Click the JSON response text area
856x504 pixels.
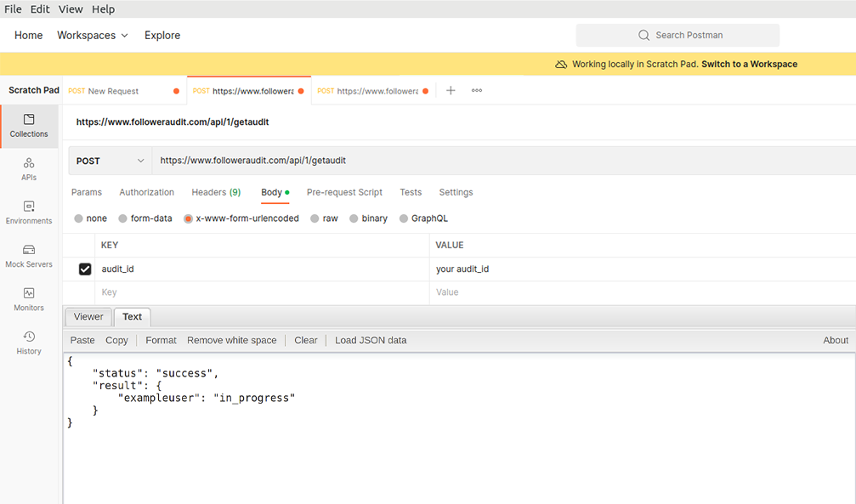coord(459,428)
